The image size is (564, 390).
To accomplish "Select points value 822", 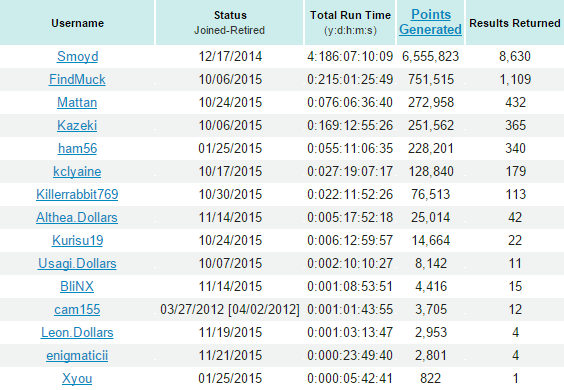I will [x=431, y=379].
